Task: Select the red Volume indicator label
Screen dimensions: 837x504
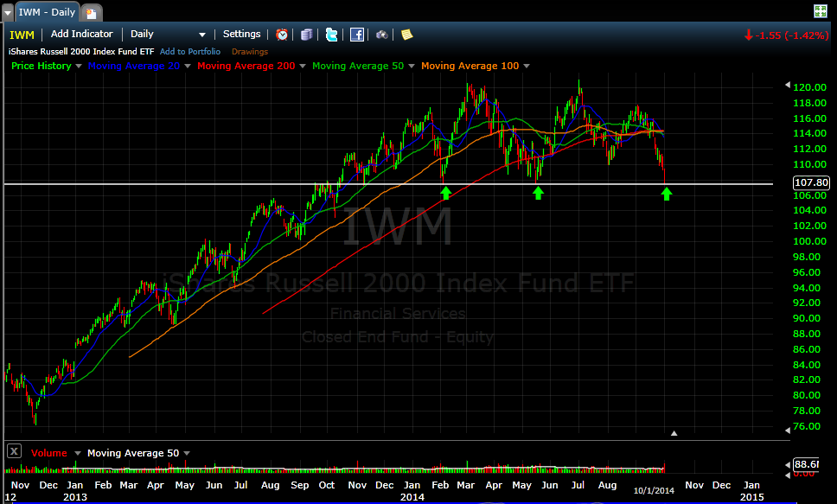Action: coord(49,453)
